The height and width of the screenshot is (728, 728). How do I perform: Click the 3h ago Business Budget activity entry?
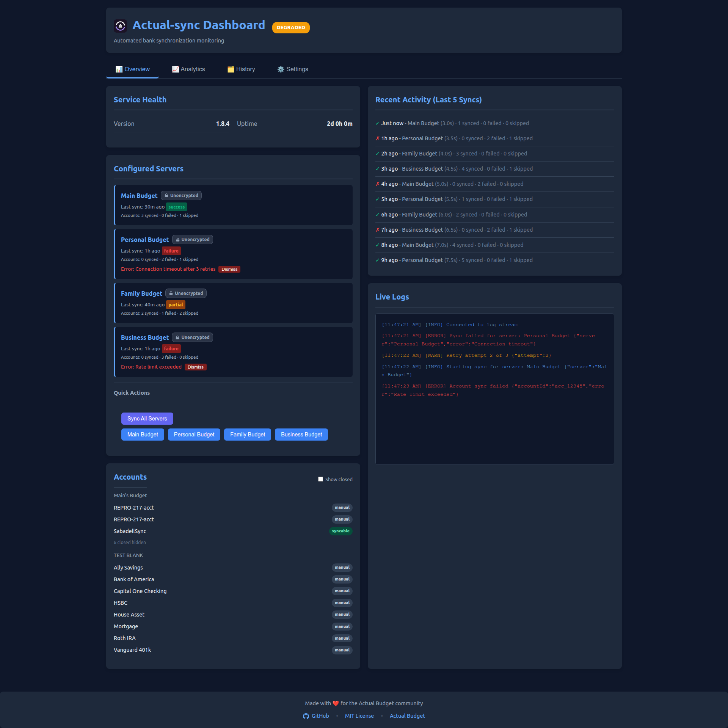[495, 169]
